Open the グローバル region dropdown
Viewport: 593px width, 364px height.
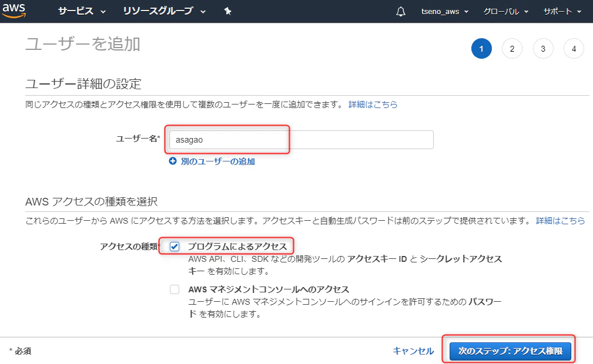pyautogui.click(x=505, y=12)
